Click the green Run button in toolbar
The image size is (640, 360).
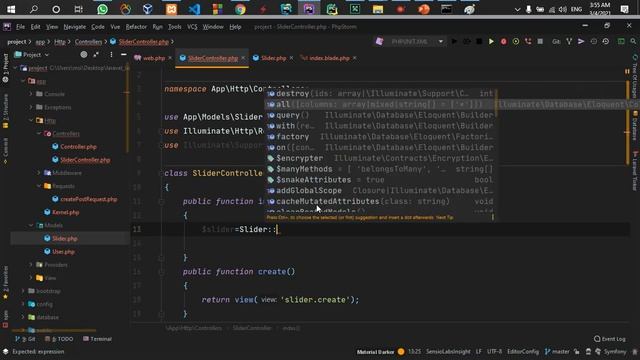coord(491,42)
